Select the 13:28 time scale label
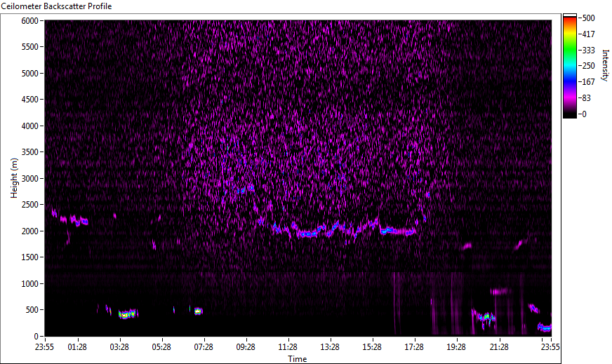The width and height of the screenshot is (612, 364). pos(330,346)
